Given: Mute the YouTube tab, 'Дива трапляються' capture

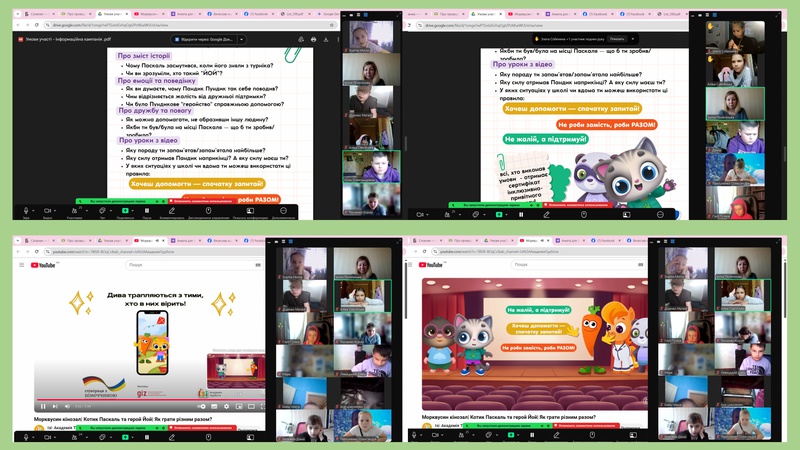Looking at the screenshot, I should pos(157,240).
